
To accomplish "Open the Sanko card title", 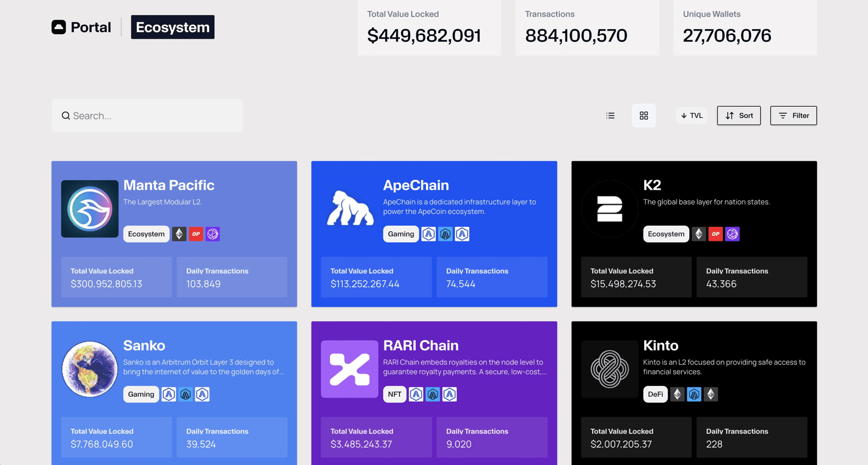I will pyautogui.click(x=144, y=345).
